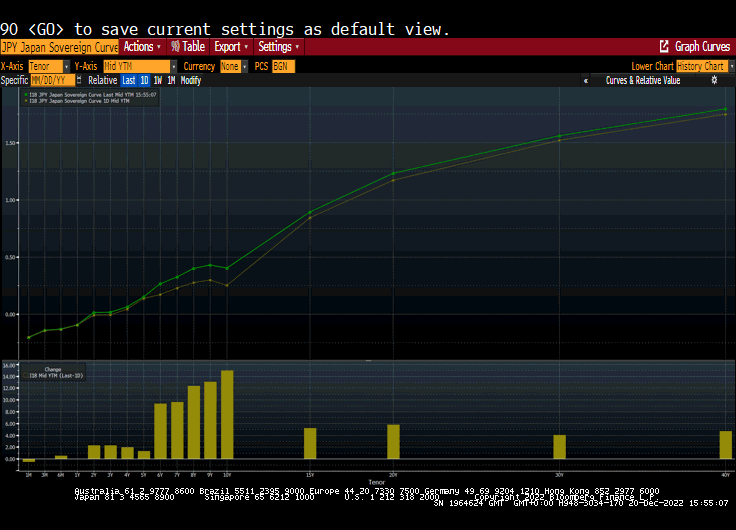Open the Actions menu

tap(141, 47)
